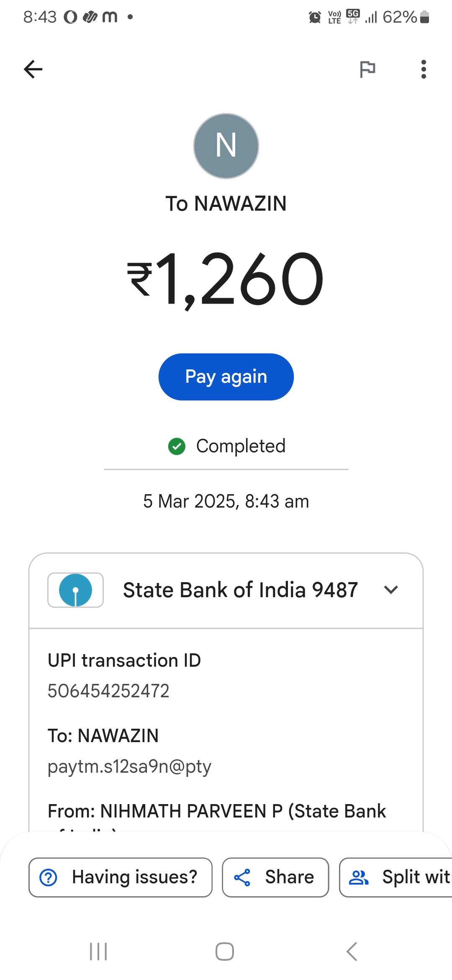Tap Android home navigation button
This screenshot has width=452, height=980.
pos(225,952)
